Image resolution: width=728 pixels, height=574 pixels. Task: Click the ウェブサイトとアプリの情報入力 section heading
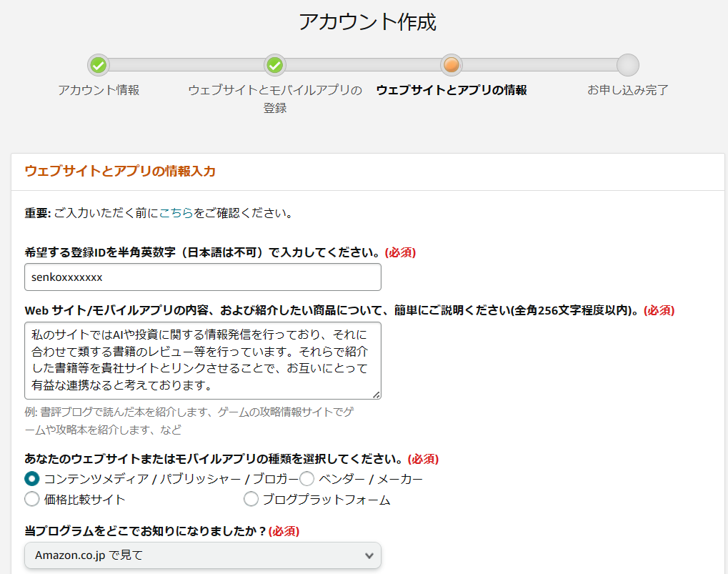point(120,171)
